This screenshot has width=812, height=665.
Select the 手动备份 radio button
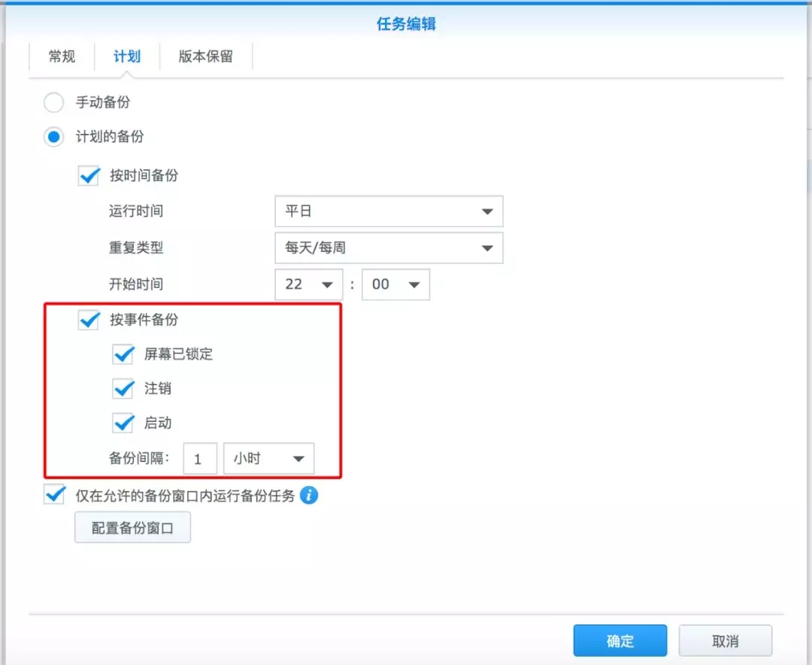[53, 102]
